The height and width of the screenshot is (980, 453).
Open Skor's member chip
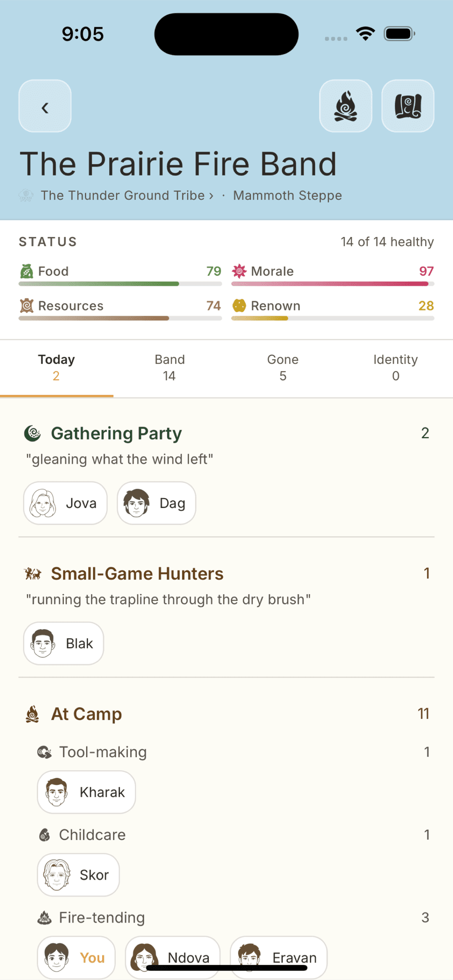[x=78, y=875]
